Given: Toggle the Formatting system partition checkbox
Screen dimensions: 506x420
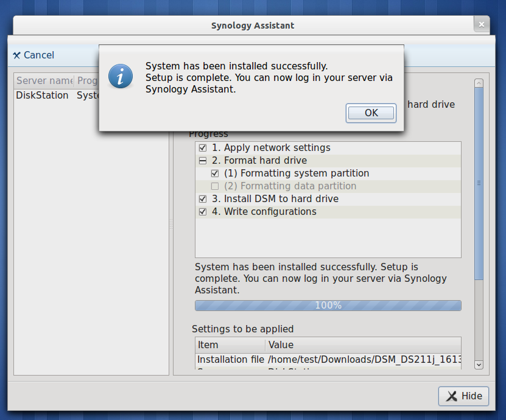Looking at the screenshot, I should [x=214, y=173].
